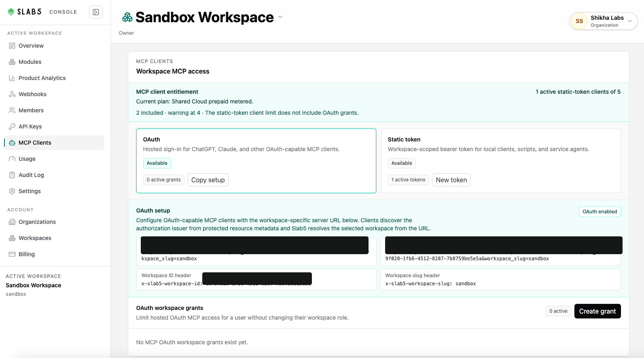This screenshot has width=644, height=358.
Task: Select the Static token access card
Action: (501, 161)
